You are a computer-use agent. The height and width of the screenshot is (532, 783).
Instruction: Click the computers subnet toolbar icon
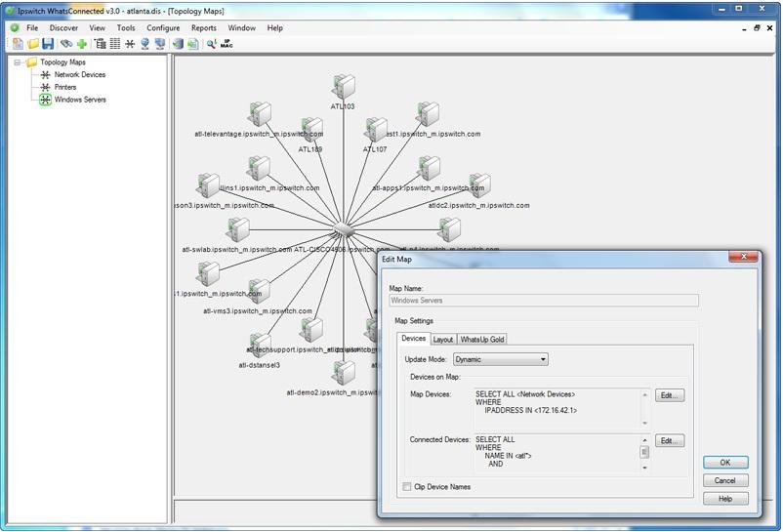click(x=160, y=44)
